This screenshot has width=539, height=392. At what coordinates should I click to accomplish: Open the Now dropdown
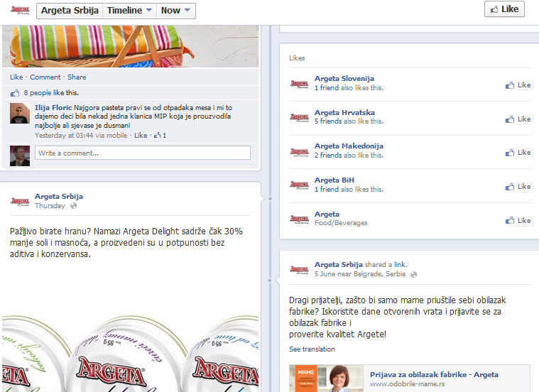(x=175, y=11)
